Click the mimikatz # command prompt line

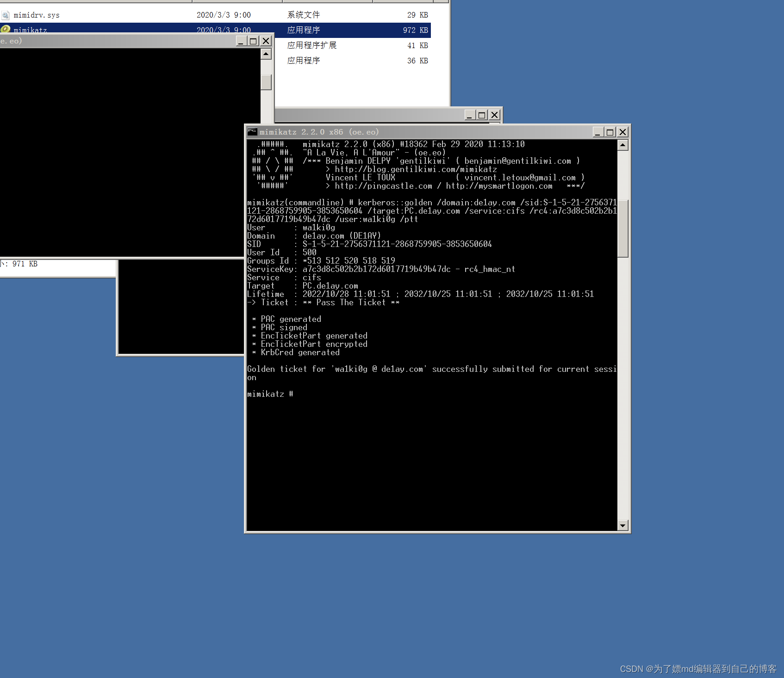coord(270,394)
